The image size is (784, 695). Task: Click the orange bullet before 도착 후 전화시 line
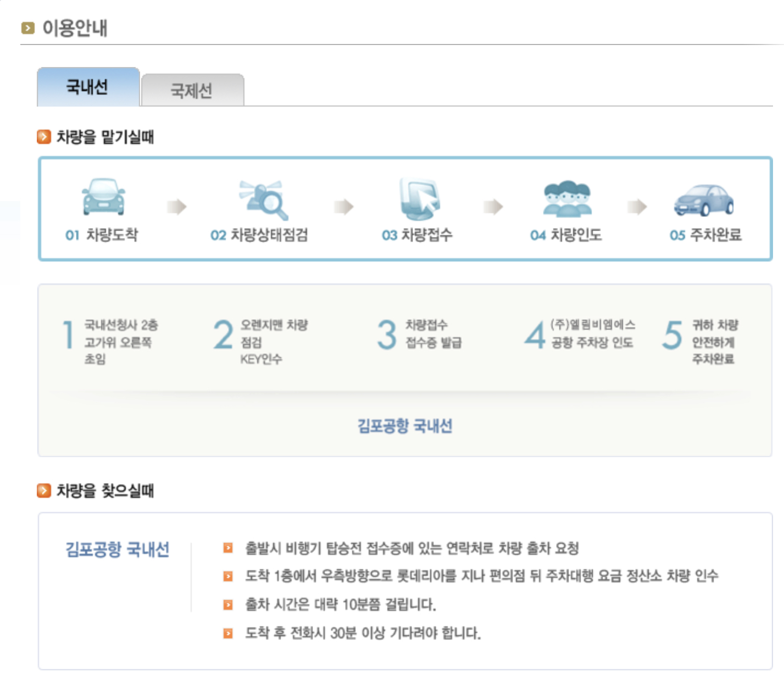(227, 633)
